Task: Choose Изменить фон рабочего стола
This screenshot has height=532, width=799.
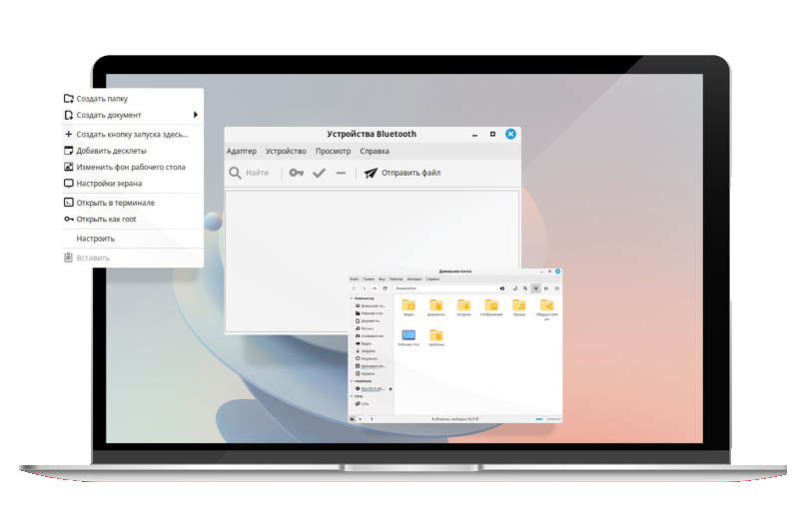Action: 133,167
